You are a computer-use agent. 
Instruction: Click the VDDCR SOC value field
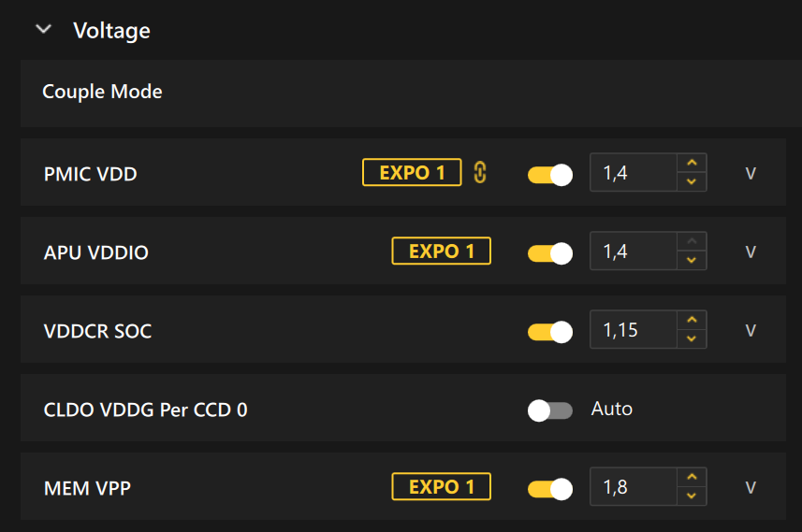click(x=633, y=330)
